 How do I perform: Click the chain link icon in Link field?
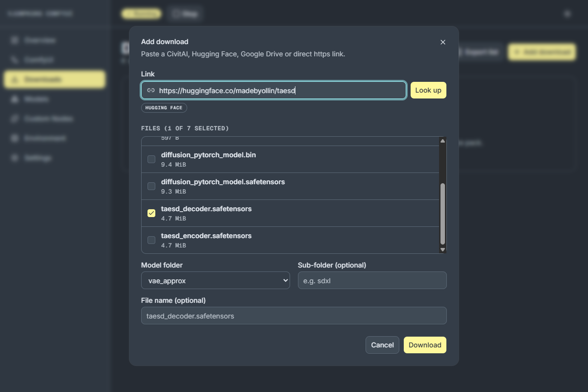151,90
